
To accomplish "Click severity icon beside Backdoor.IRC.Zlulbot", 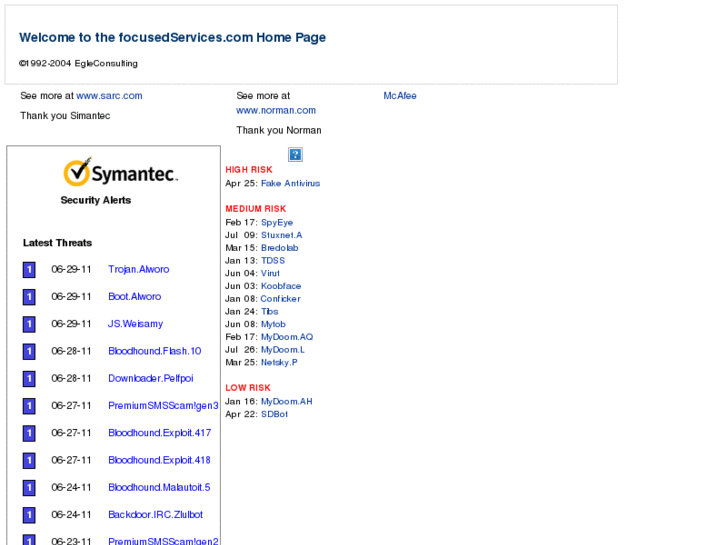I will coord(29,515).
